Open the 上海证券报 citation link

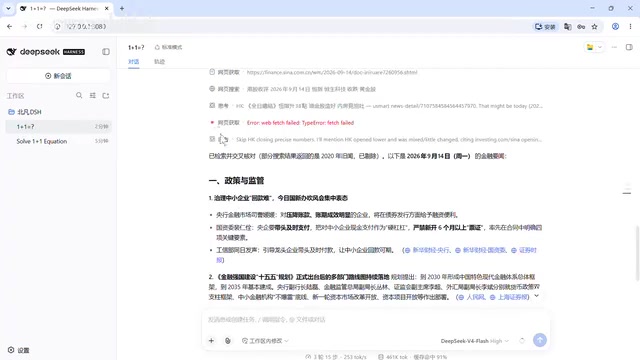(x=509, y=297)
